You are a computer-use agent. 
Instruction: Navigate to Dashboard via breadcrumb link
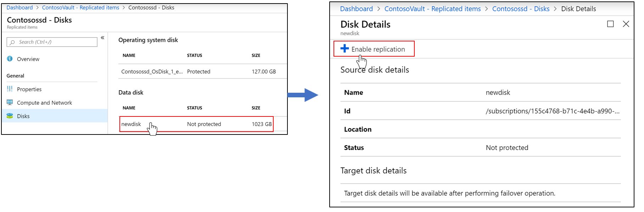click(19, 7)
